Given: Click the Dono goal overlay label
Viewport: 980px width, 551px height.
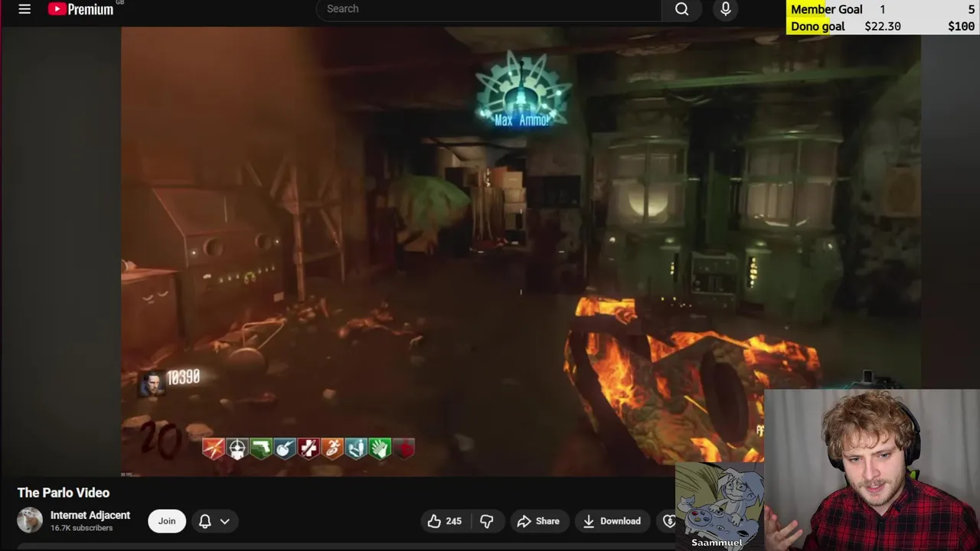Looking at the screenshot, I should pos(818,26).
